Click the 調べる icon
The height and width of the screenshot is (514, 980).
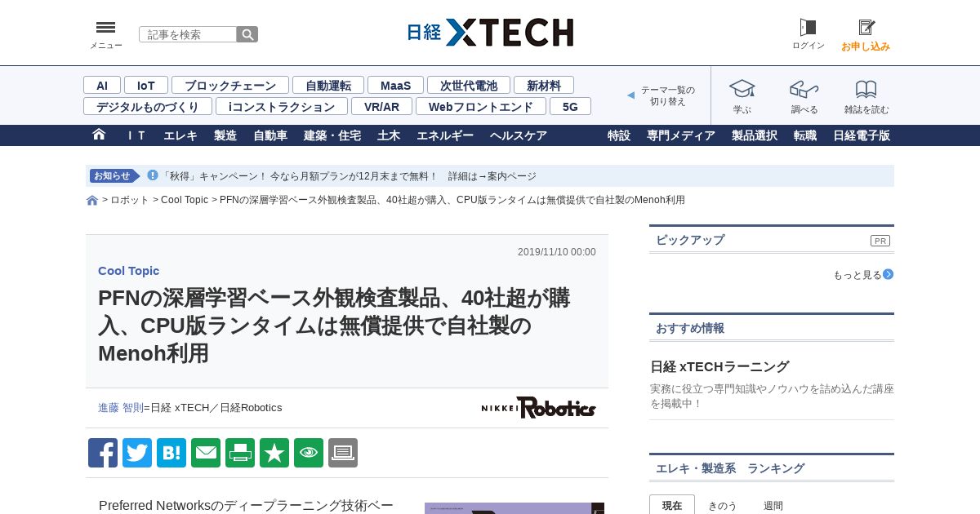click(804, 89)
